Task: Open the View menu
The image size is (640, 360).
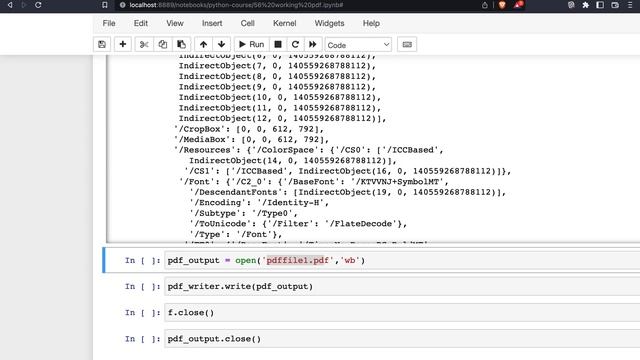Action: pyautogui.click(x=175, y=23)
